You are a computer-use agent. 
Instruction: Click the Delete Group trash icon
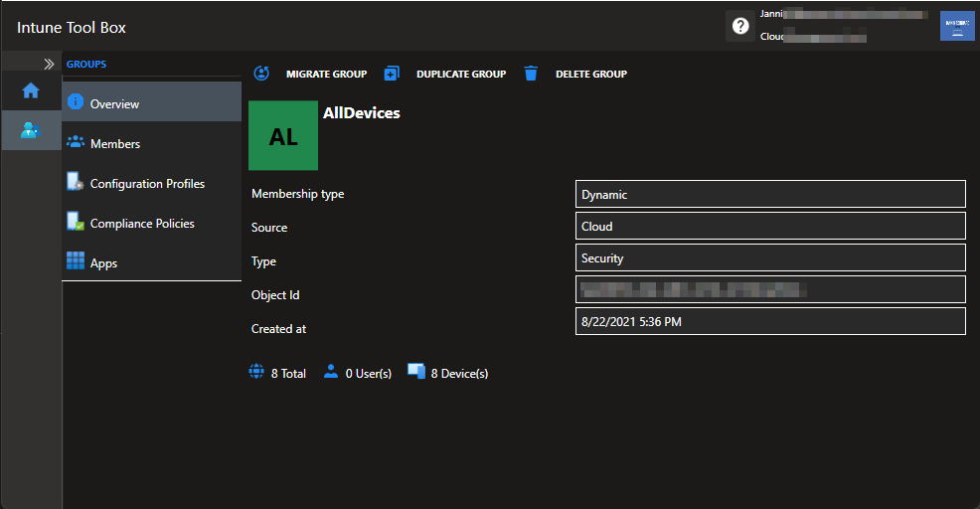coord(531,74)
